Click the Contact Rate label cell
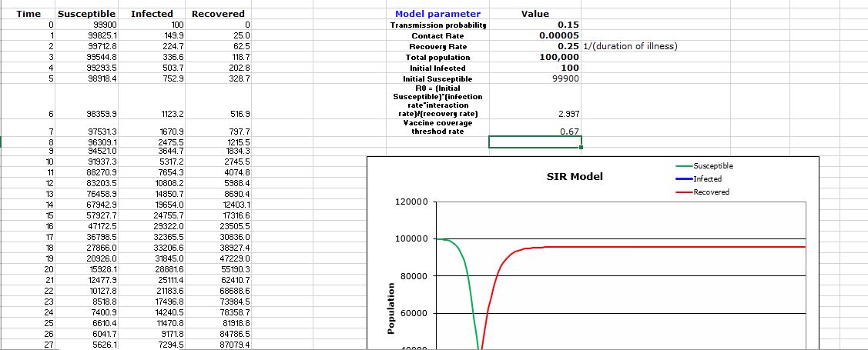868x350 pixels. pos(438,35)
